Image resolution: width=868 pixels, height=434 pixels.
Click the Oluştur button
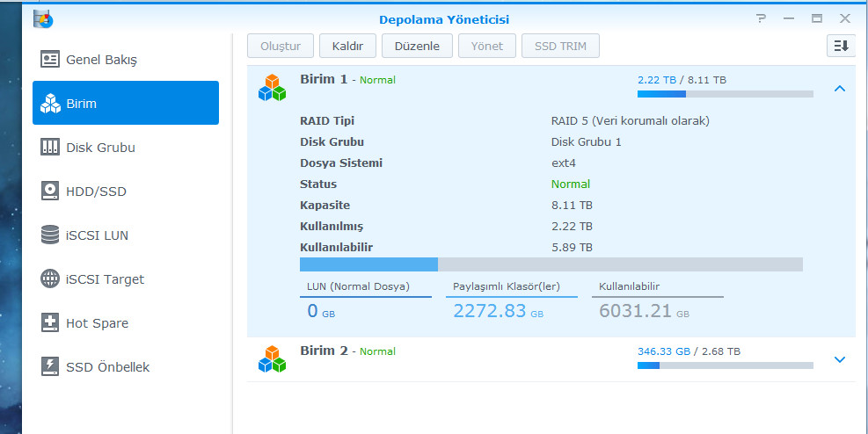click(281, 46)
